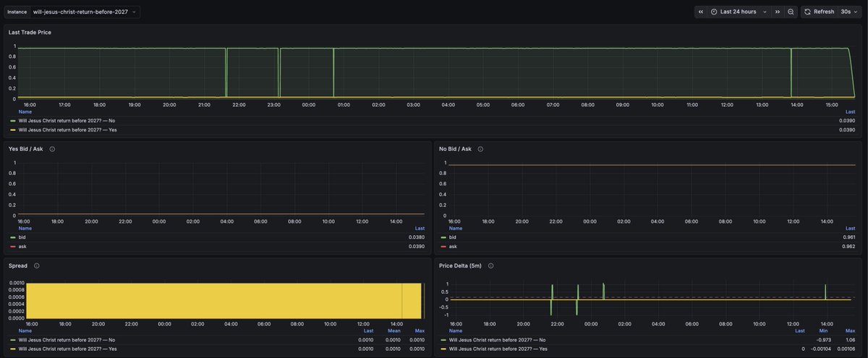Open the Spread panel title menu
Viewport: 868px width, 358px height.
point(18,265)
